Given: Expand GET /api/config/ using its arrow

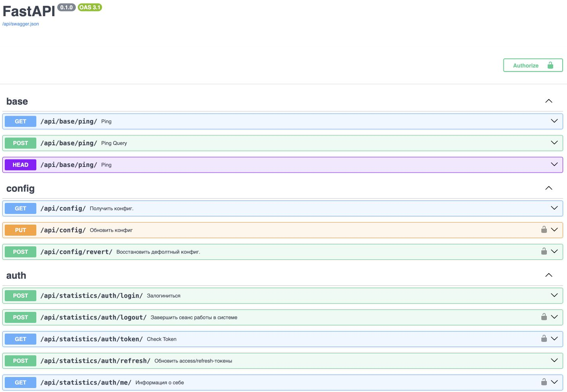Looking at the screenshot, I should coord(554,208).
